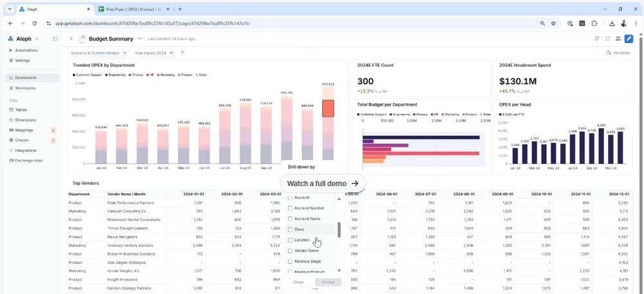Open Workbooks in the sidebar
Viewport: 644px width, 294px height.
[x=26, y=87]
